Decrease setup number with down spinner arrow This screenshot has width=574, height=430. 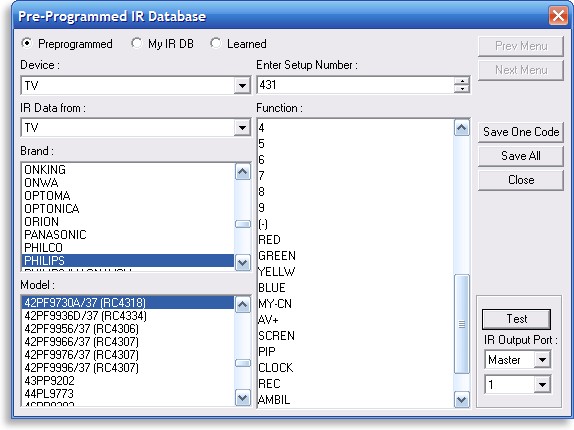462,89
